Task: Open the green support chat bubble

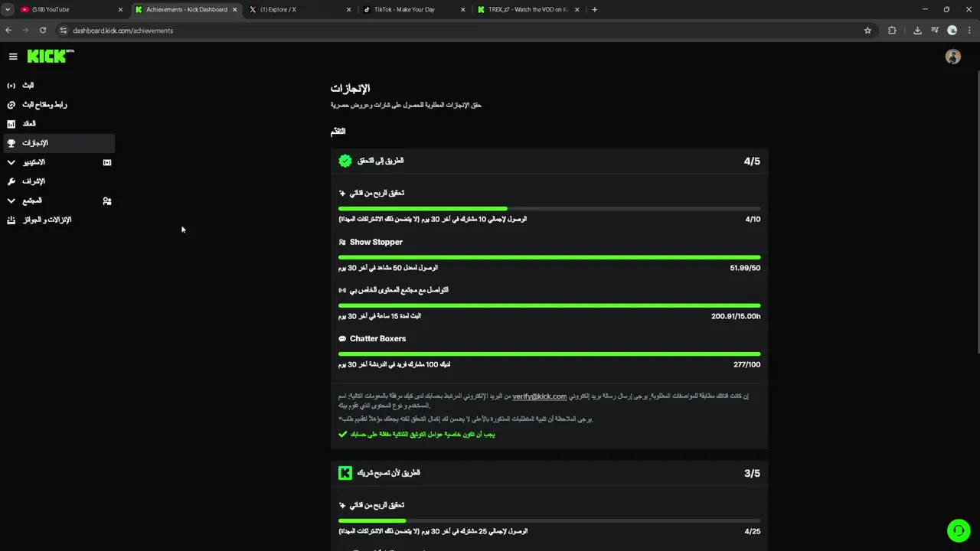Action: pos(958,530)
